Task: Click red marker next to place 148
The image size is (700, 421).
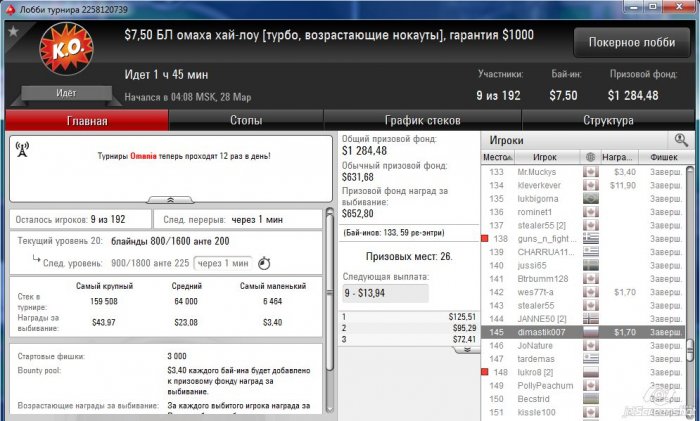Action: [485, 372]
